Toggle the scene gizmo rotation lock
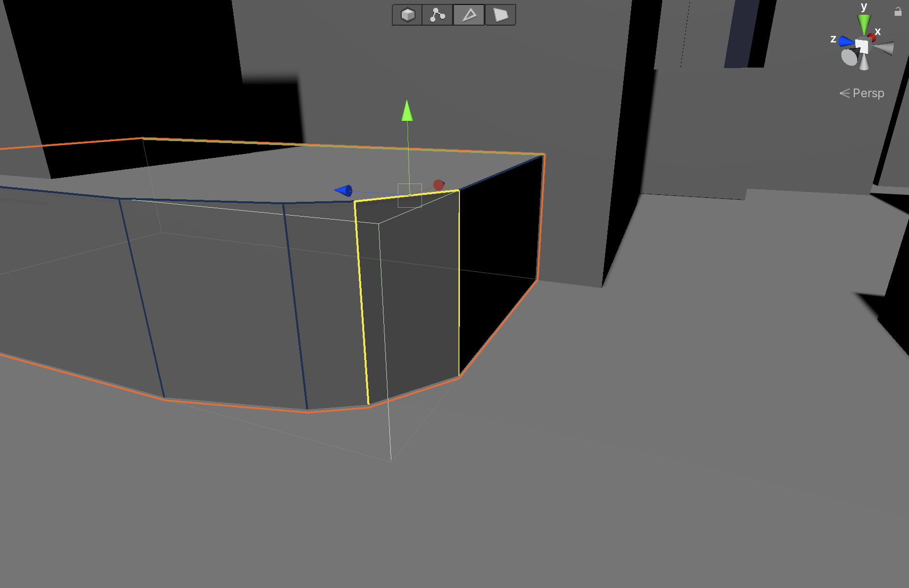Image resolution: width=909 pixels, height=588 pixels. click(898, 12)
